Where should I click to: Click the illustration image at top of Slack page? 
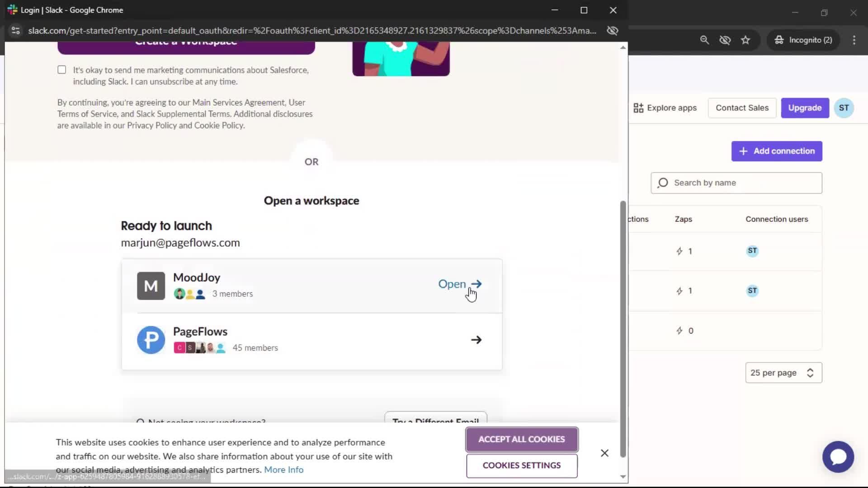pos(401,59)
